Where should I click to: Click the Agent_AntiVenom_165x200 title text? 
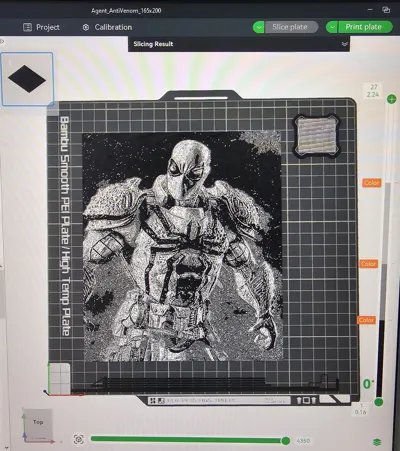tap(126, 10)
